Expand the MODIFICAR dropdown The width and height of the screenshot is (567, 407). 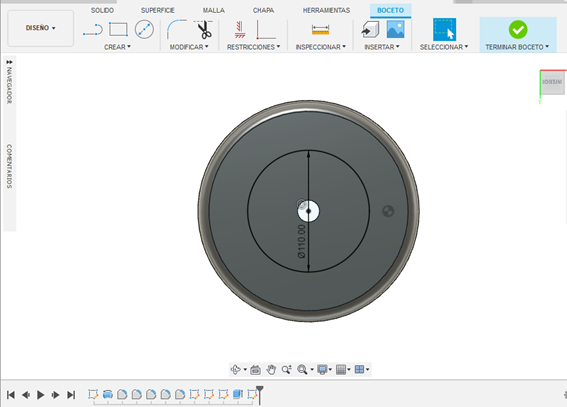189,47
